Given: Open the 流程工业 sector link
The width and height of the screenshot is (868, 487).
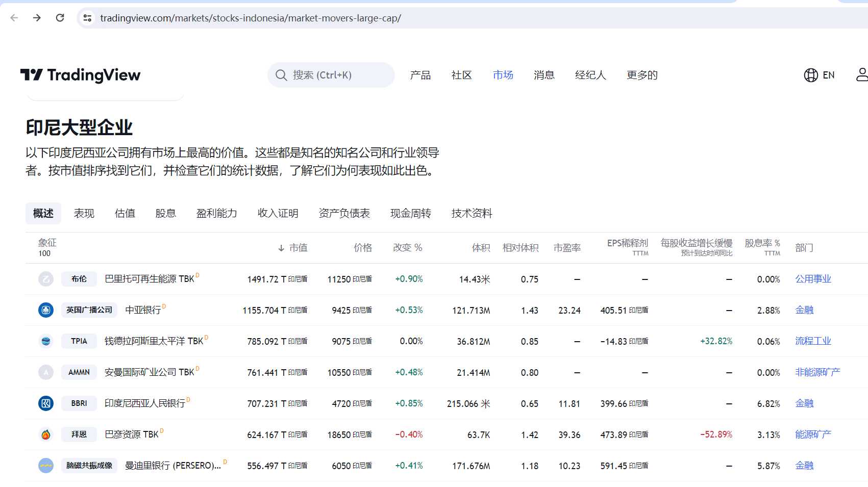Looking at the screenshot, I should click(813, 341).
